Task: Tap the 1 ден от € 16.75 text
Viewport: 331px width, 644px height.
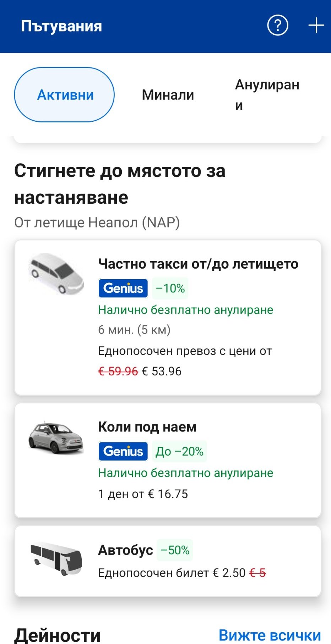Action: tap(143, 494)
